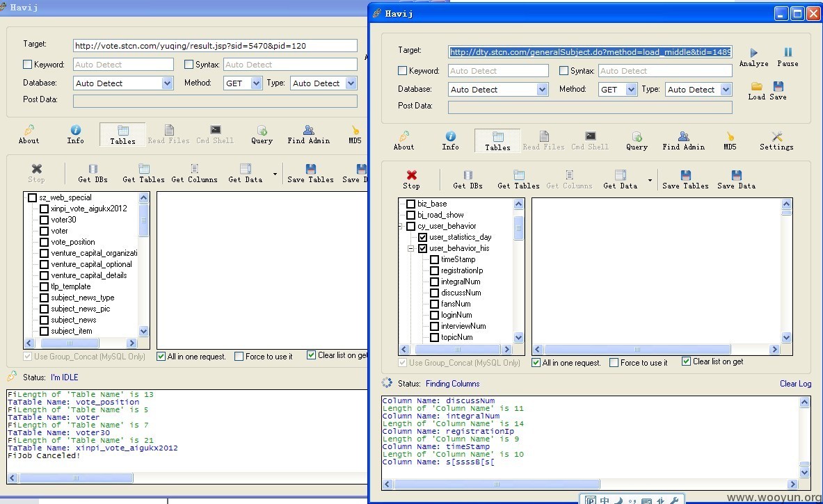The width and height of the screenshot is (823, 504).
Task: Click Save Data in right Havij window
Action: (x=737, y=179)
